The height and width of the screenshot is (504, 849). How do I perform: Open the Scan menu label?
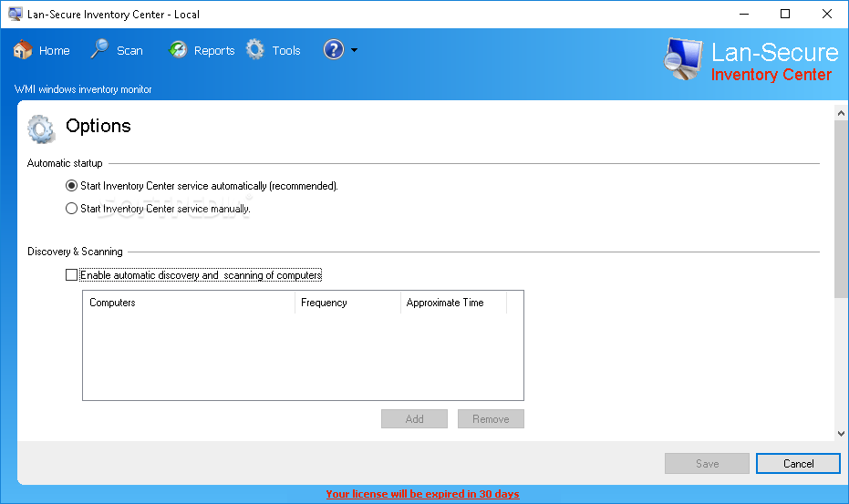pos(129,50)
